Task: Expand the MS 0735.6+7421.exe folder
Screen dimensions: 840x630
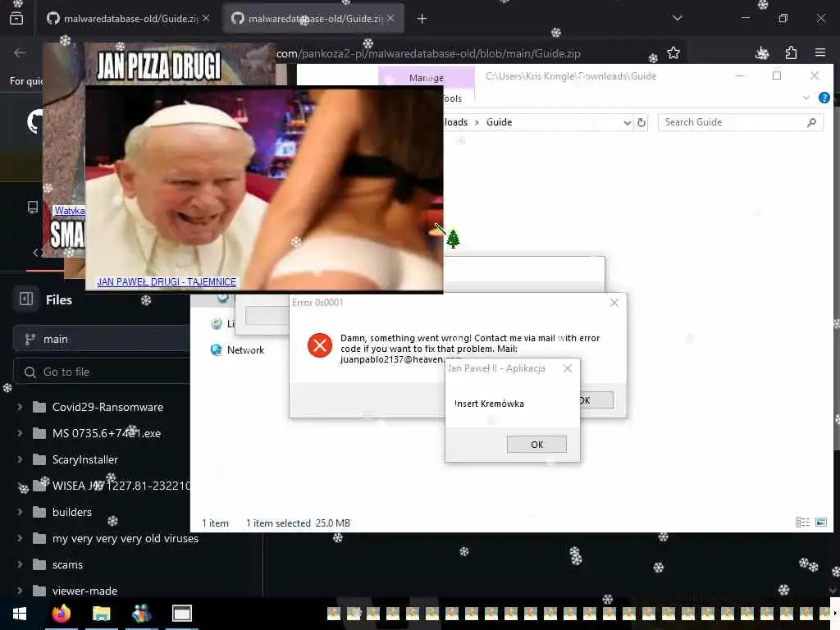Action: point(20,433)
